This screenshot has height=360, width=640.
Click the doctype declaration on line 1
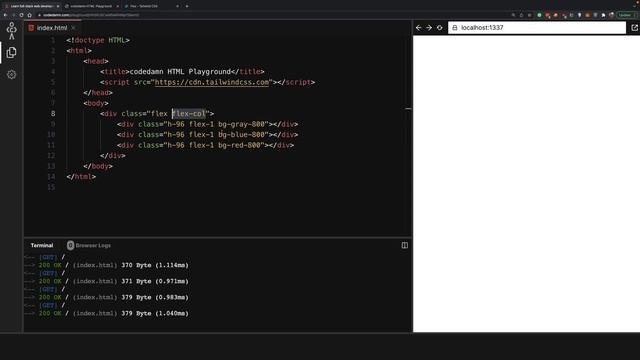coord(98,40)
